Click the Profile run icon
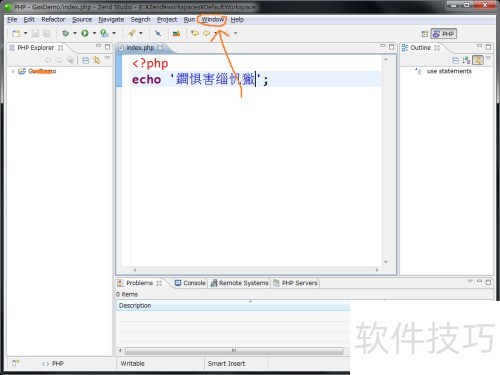Screen dimensions: 500x375 coord(104,33)
